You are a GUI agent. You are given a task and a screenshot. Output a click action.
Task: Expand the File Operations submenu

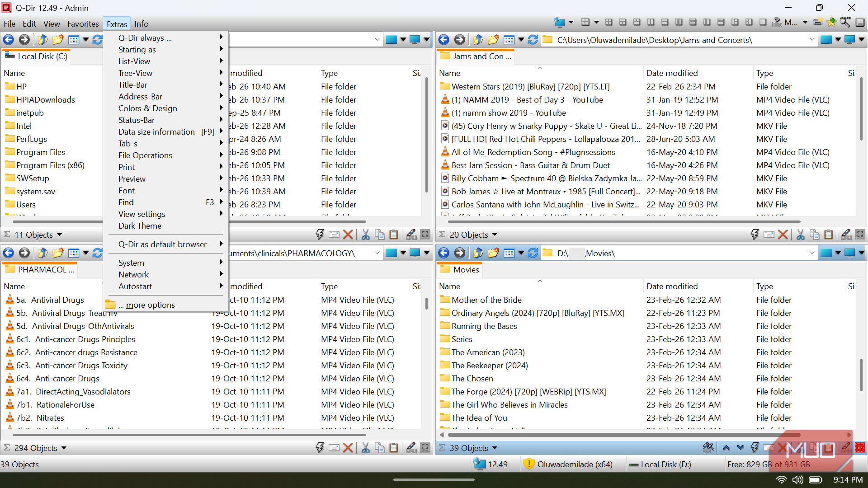coord(166,155)
